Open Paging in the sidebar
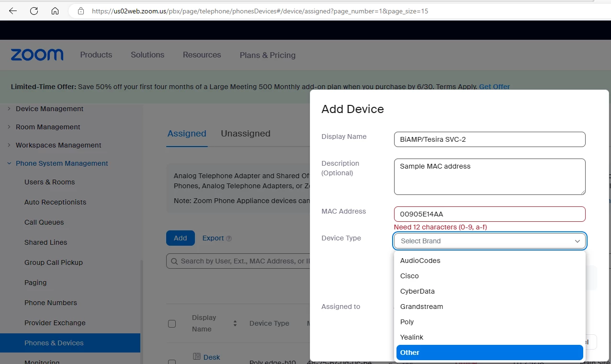The image size is (611, 364). click(35, 283)
